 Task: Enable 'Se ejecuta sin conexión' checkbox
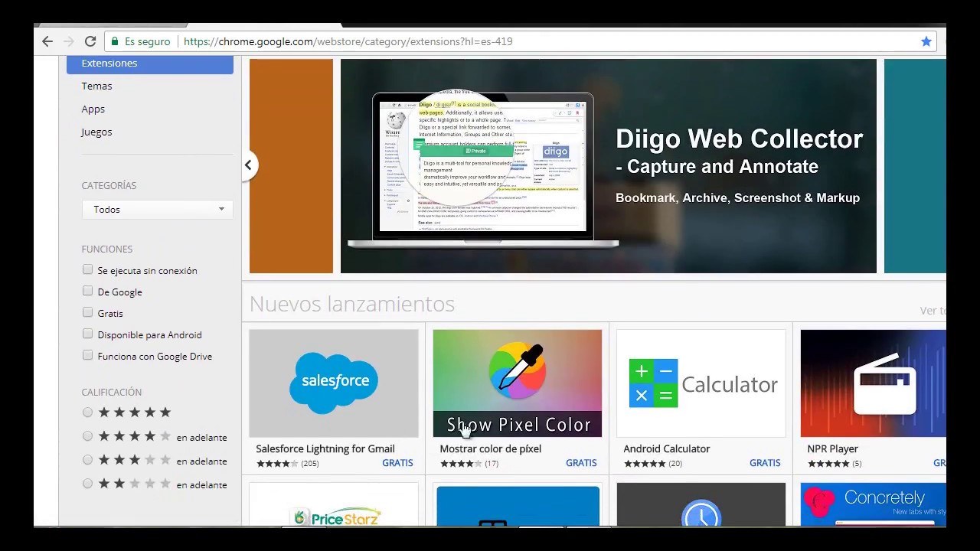coord(87,269)
